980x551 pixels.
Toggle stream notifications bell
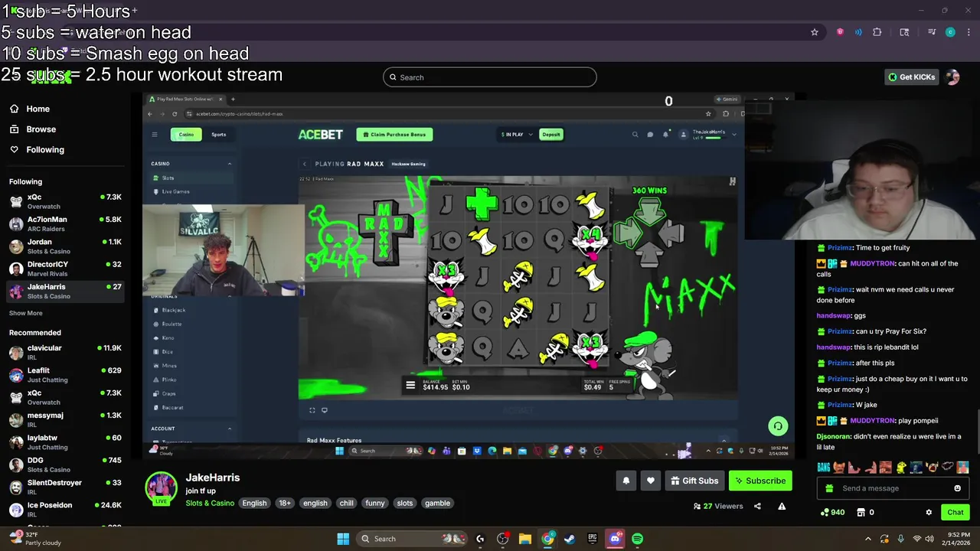coord(626,481)
